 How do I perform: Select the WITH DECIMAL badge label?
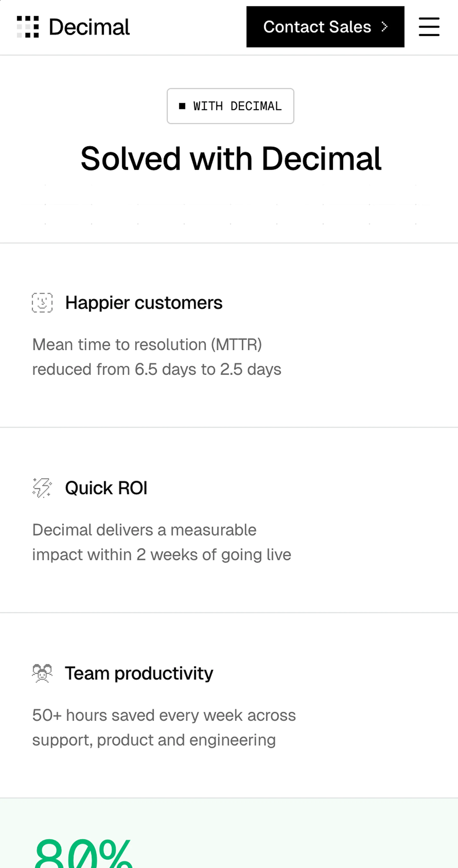[x=237, y=106]
